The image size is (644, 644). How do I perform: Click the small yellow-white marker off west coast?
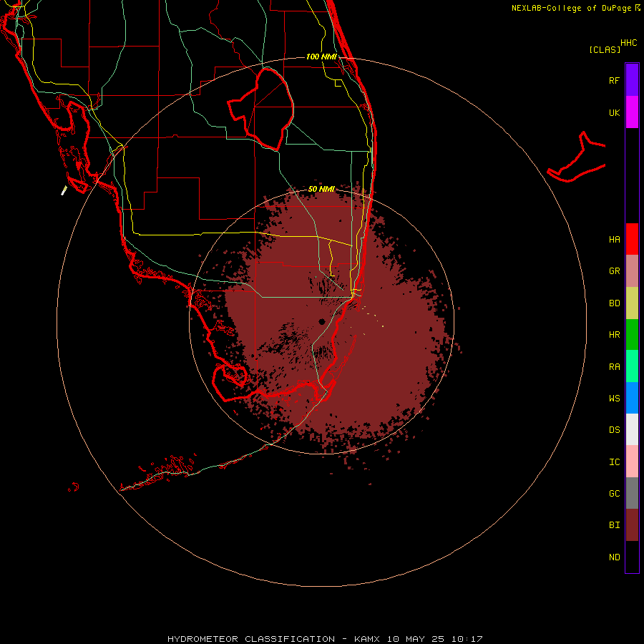pos(64,190)
